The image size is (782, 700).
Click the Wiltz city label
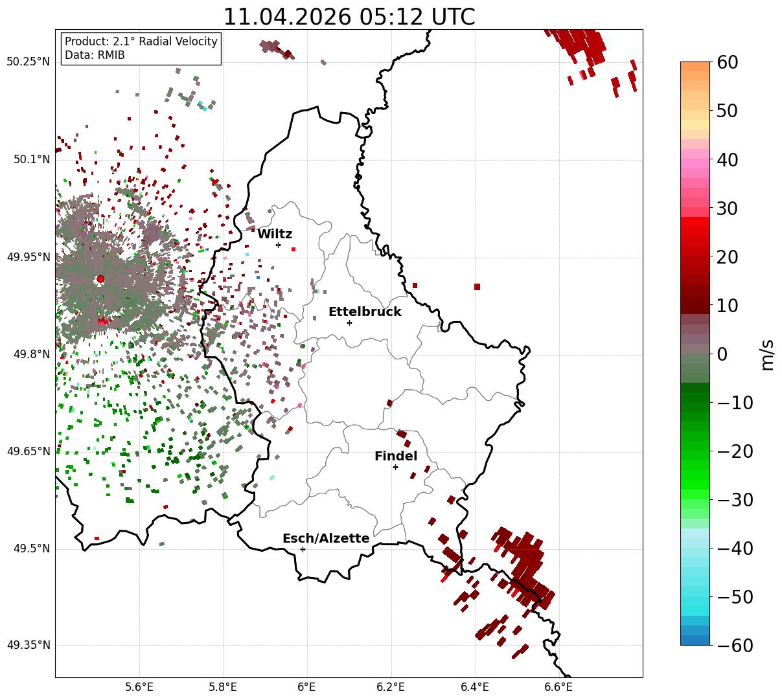point(275,234)
